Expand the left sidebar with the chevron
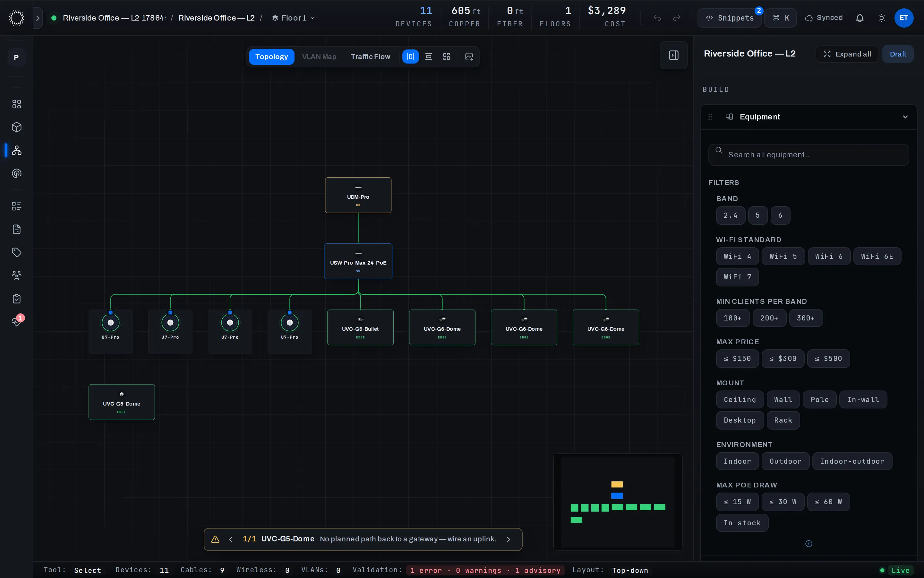 [38, 18]
